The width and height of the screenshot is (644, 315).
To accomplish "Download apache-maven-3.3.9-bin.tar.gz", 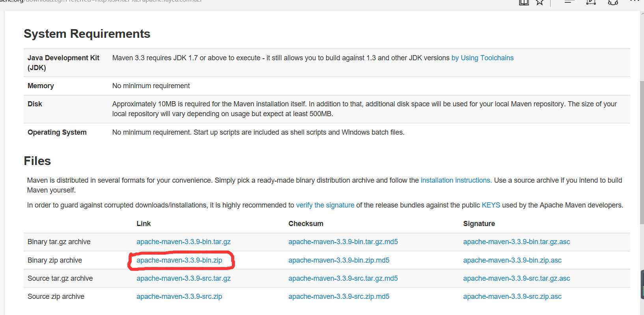I will coord(183,242).
